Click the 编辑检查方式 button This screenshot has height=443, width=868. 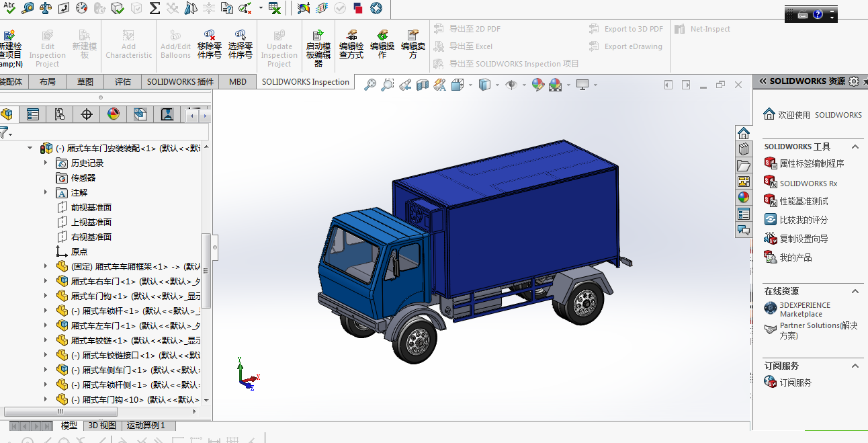click(x=351, y=44)
